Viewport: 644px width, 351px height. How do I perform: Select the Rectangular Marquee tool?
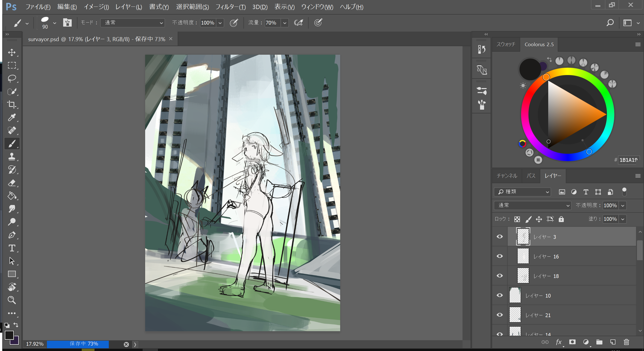tap(12, 65)
